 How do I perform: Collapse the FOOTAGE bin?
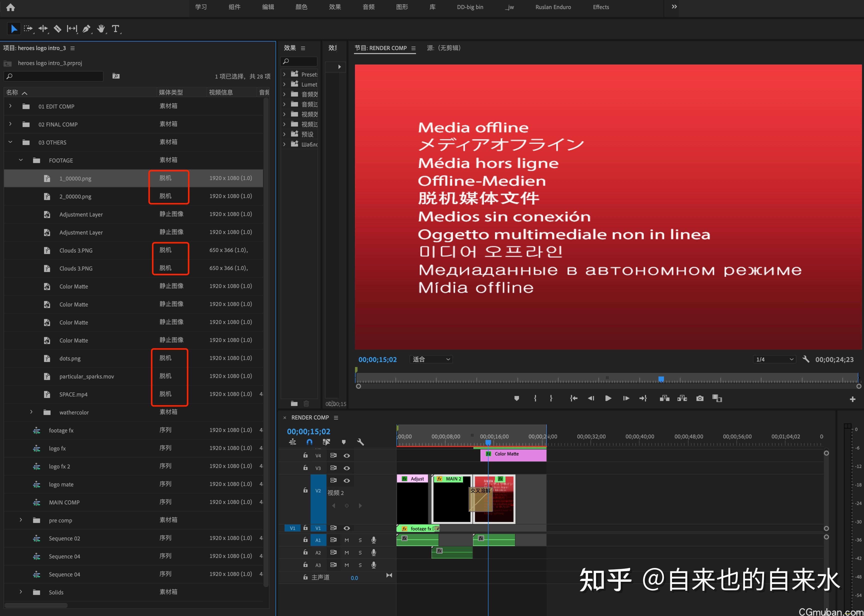tap(21, 160)
